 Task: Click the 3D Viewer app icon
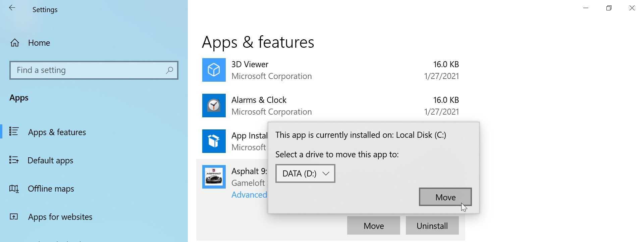214,70
